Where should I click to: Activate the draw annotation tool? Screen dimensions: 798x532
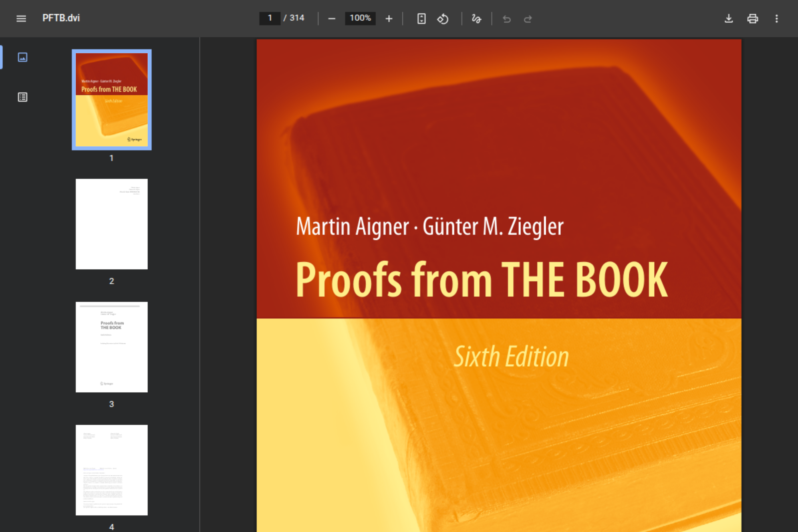(x=476, y=19)
